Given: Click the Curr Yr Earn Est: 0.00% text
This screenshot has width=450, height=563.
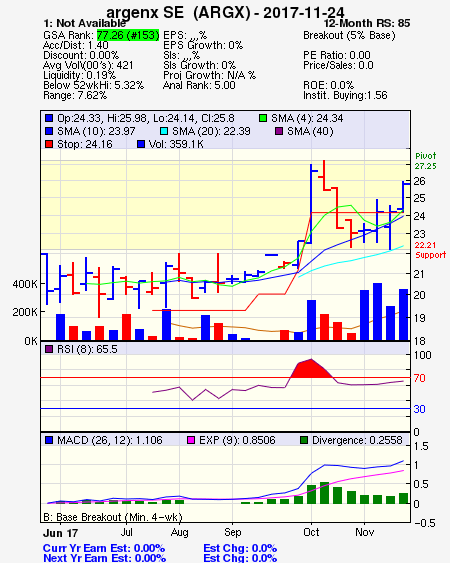Looking at the screenshot, I should coord(104,548).
